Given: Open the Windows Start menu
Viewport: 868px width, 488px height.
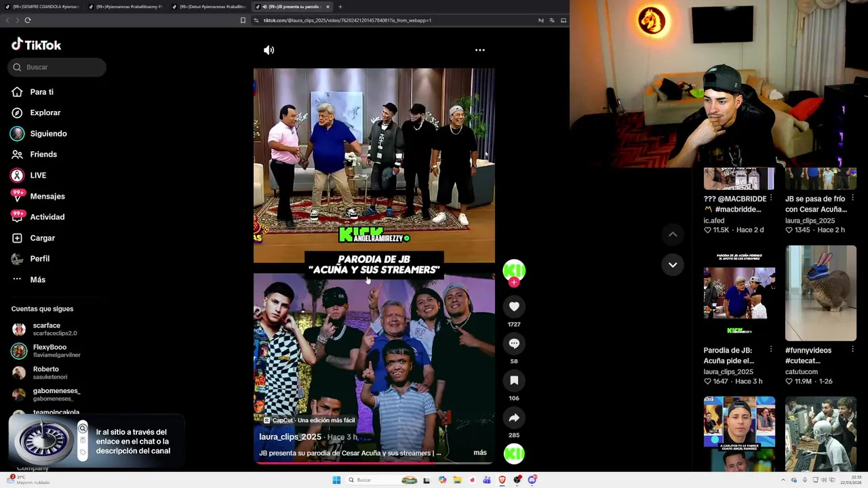Looking at the screenshot, I should (x=336, y=480).
